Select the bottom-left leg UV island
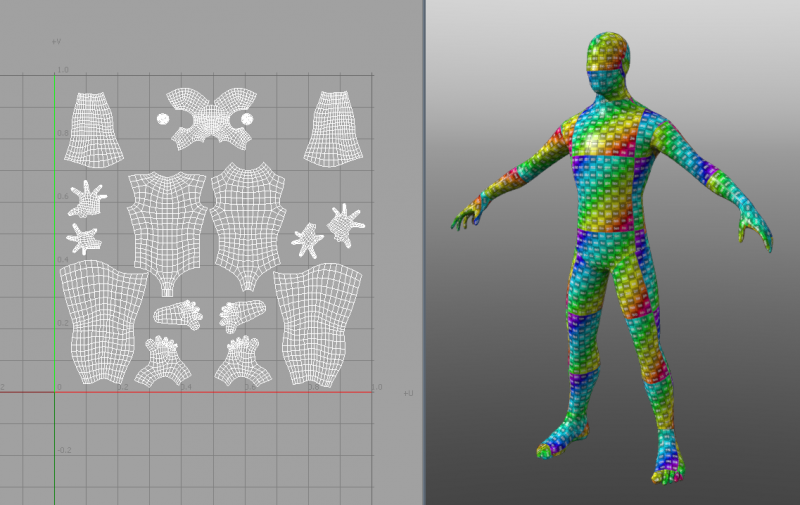Image resolution: width=800 pixels, height=505 pixels. [95, 320]
